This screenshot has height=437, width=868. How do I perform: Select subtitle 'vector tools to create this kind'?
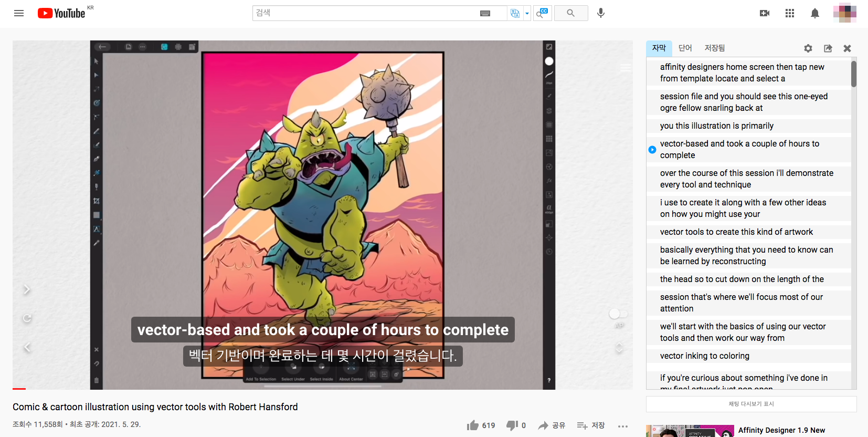point(749,232)
